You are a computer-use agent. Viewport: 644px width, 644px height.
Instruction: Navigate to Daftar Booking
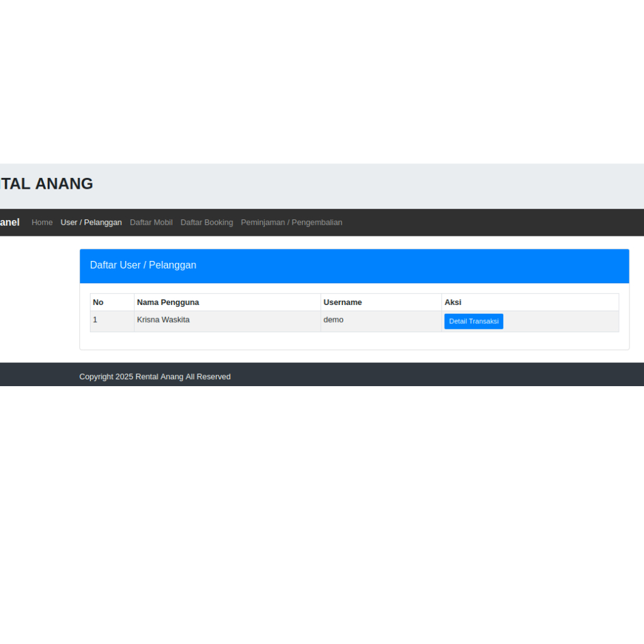(x=206, y=222)
